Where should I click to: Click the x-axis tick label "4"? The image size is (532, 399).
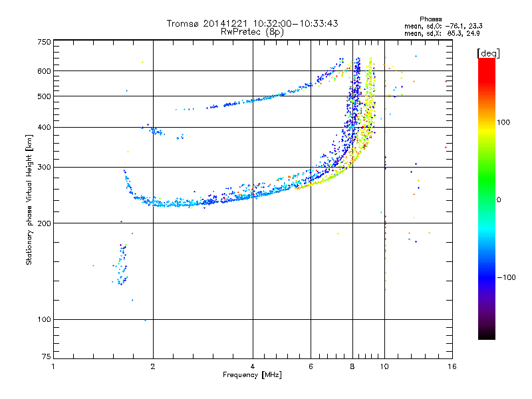tap(253, 366)
